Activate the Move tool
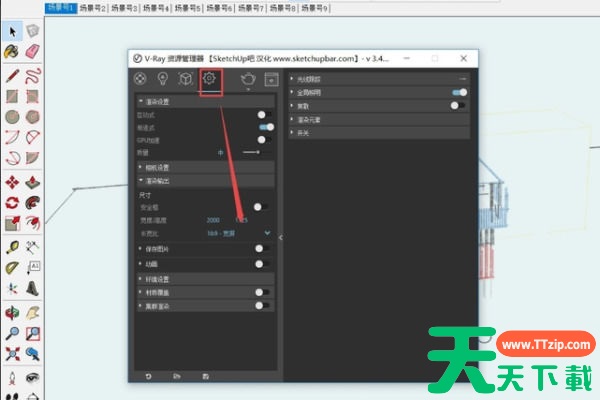The height and width of the screenshot is (400, 600). (x=12, y=182)
